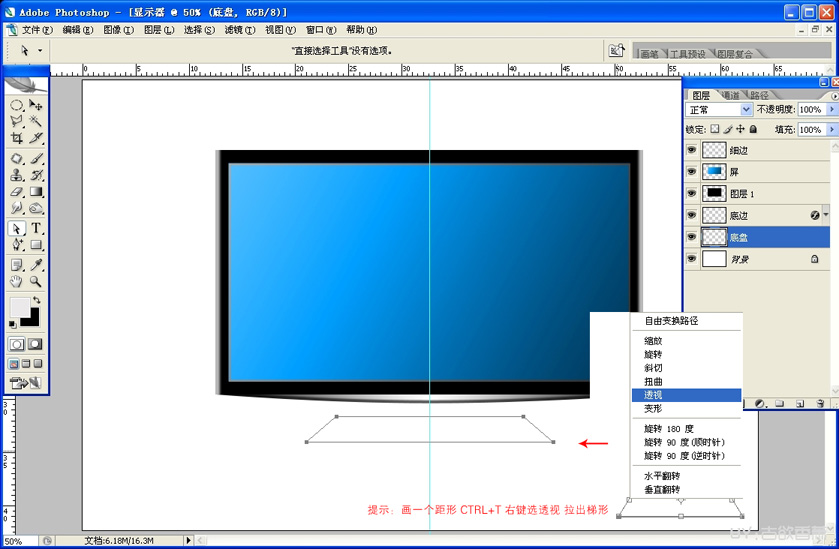
Task: Select the Notes tool
Action: 17,265
